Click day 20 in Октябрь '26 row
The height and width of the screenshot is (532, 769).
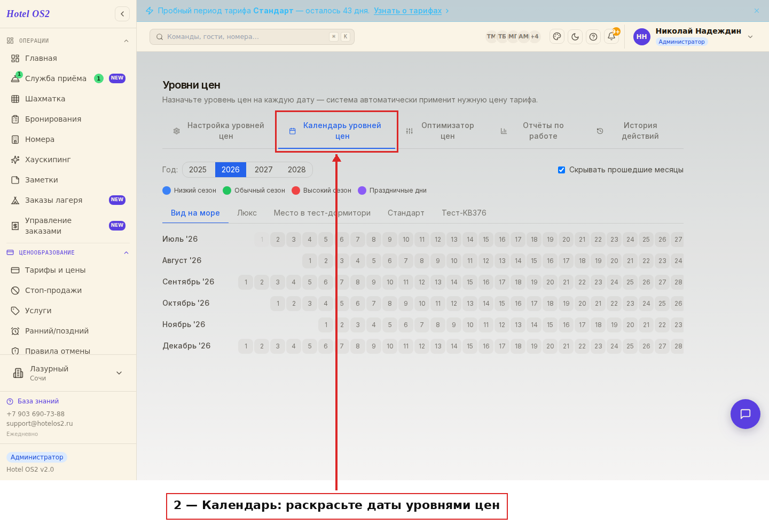pos(582,304)
